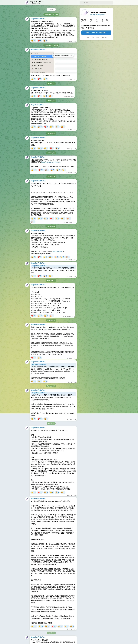The height and width of the screenshot is (644, 138).
Task: Toggle thumbs-up 80 reaction on validate API post
Action: (33, 219)
